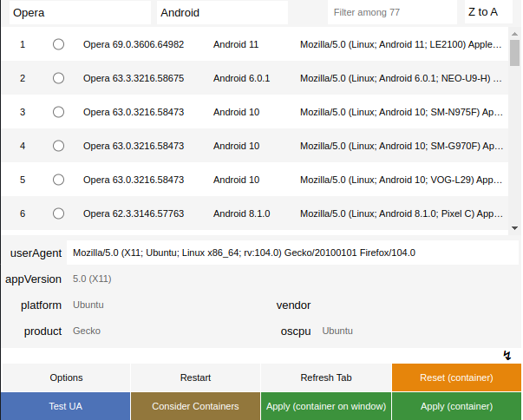Open the Options page
523x420 pixels.
click(66, 377)
